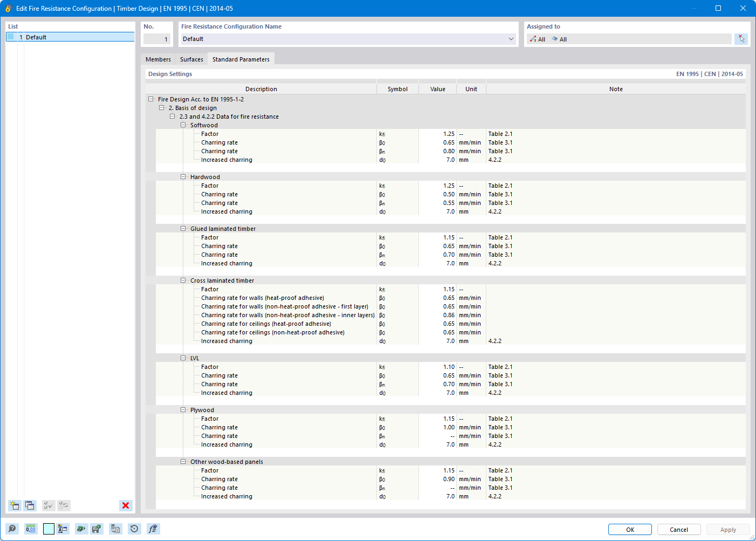The width and height of the screenshot is (756, 541).
Task: Click the Unit column header
Action: (x=471, y=89)
